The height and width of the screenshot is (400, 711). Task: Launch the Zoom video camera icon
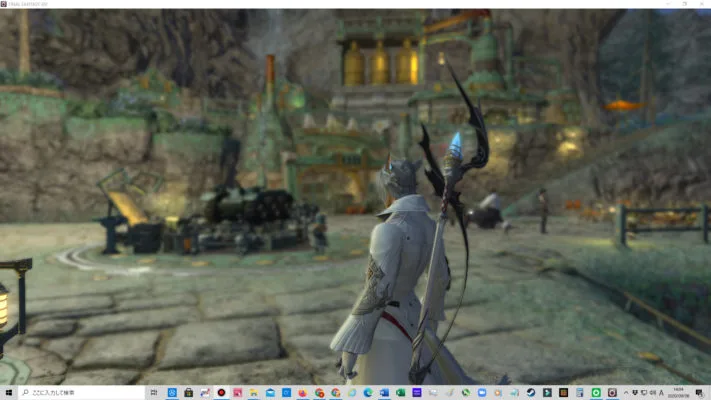(x=482, y=392)
